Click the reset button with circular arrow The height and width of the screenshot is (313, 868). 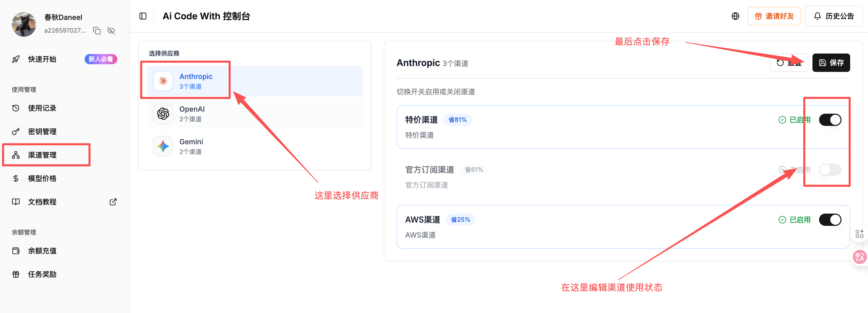(x=789, y=63)
